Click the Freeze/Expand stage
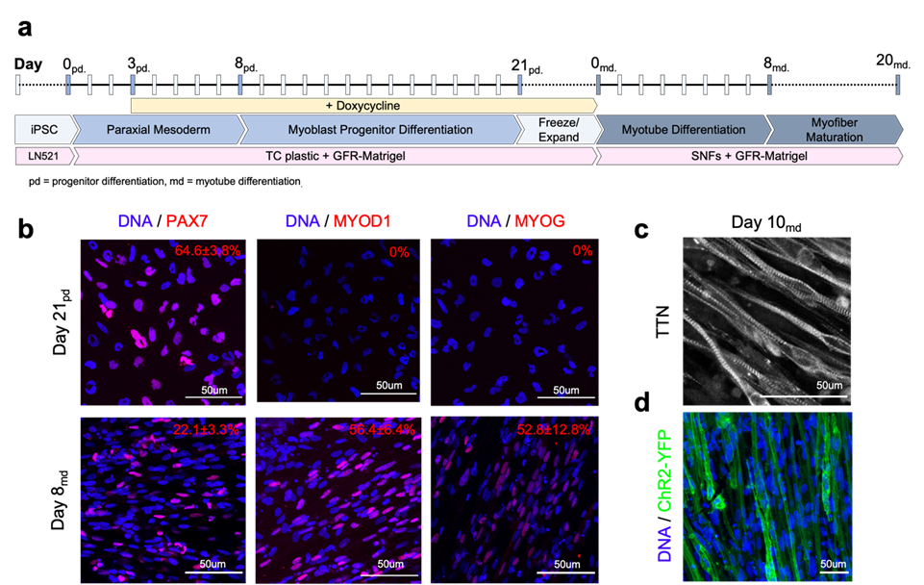924x585 pixels. [x=558, y=130]
